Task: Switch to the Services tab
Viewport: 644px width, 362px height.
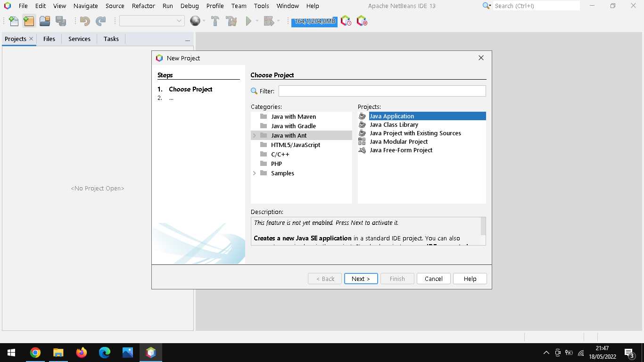Action: pyautogui.click(x=79, y=39)
